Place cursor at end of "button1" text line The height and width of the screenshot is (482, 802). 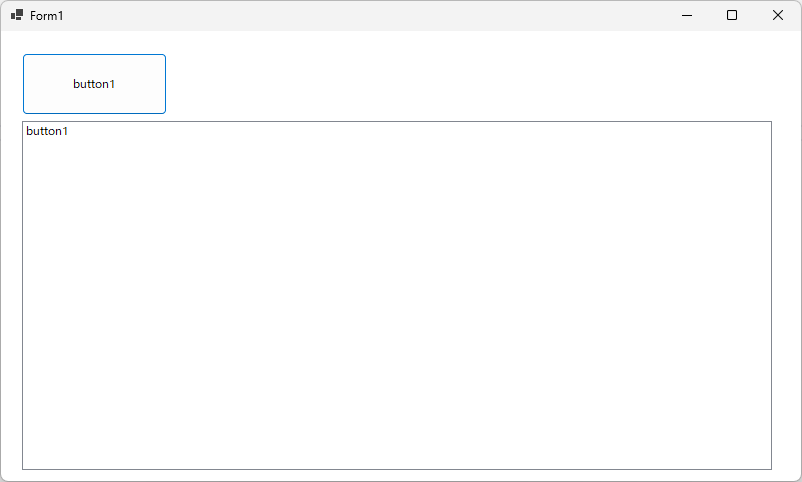pos(70,131)
